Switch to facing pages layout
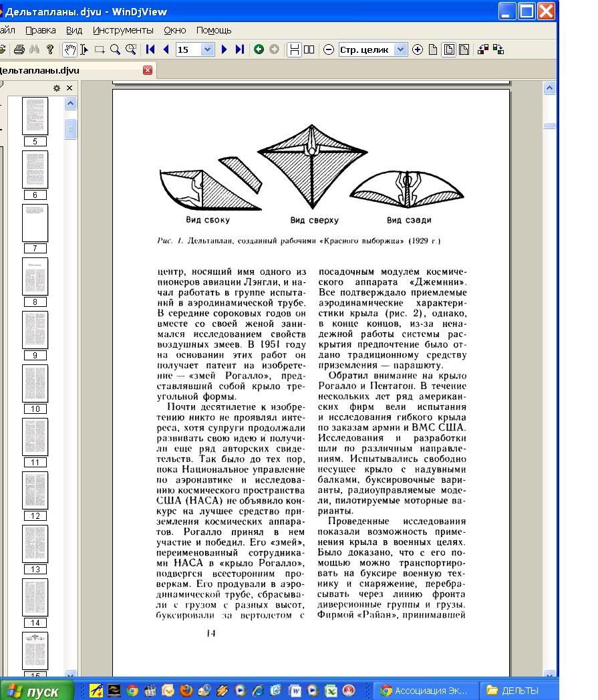 pos(309,49)
